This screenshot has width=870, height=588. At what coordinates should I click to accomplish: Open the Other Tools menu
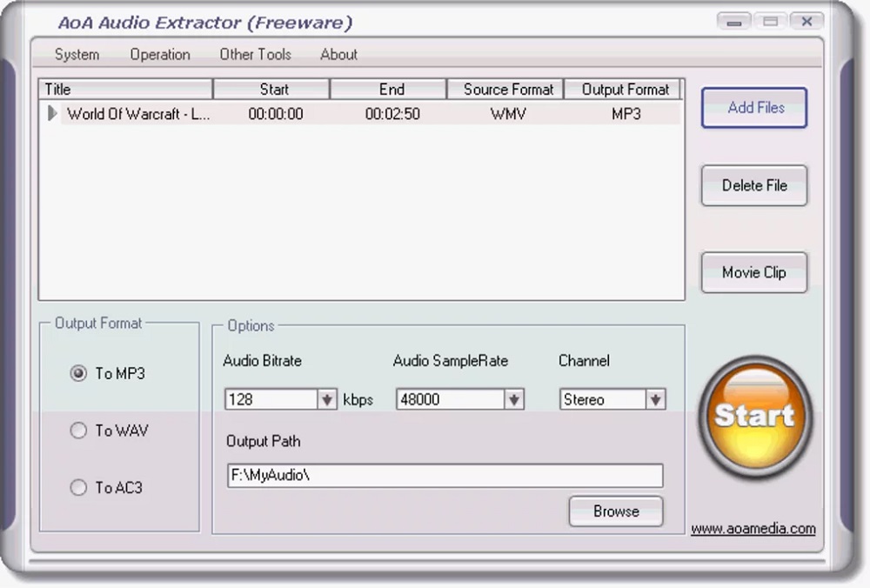point(255,54)
